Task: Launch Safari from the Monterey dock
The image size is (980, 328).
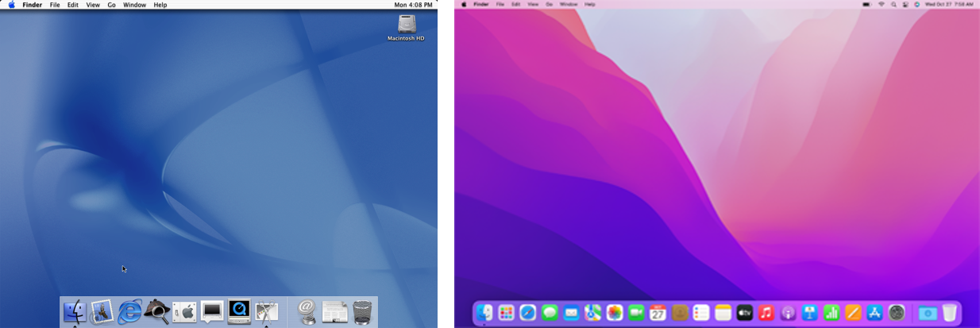Action: click(528, 313)
